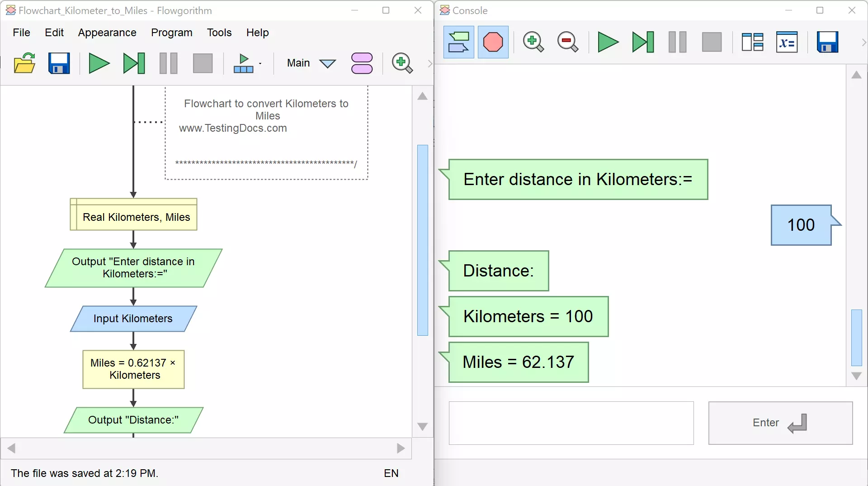The width and height of the screenshot is (868, 486).
Task: Toggle the red octagon button in Console
Action: (x=493, y=43)
